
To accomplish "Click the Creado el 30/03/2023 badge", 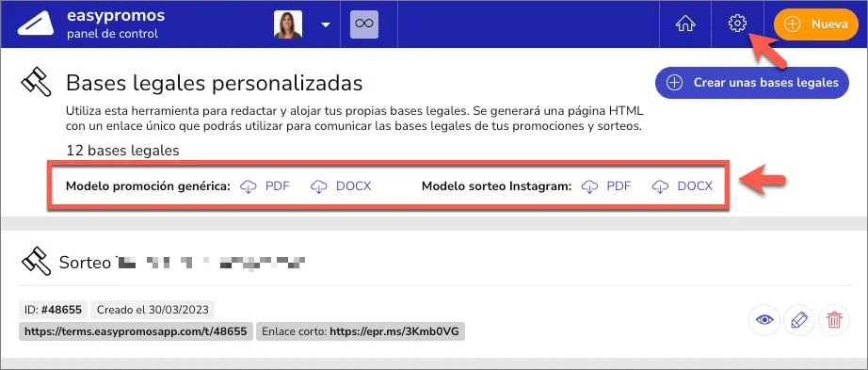I will click(x=153, y=310).
